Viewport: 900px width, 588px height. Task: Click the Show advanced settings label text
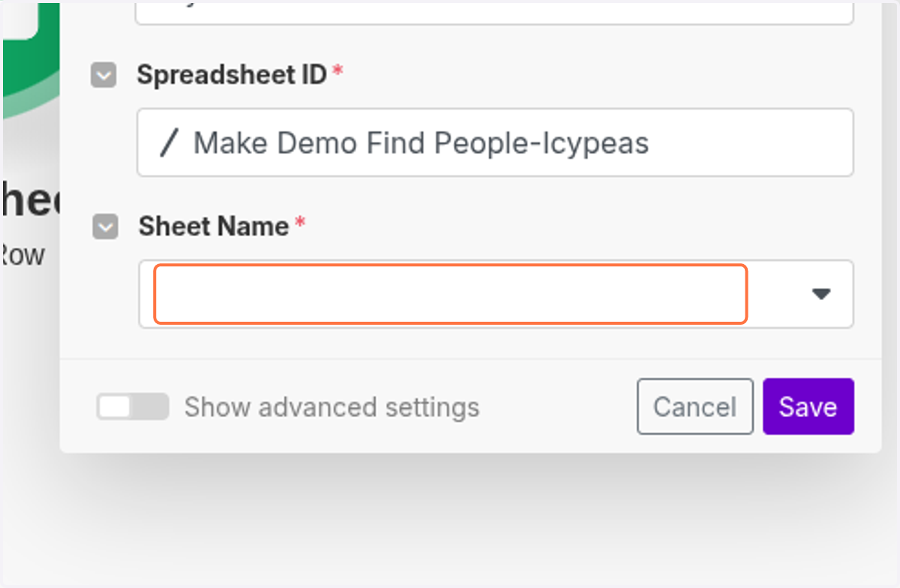tap(331, 407)
